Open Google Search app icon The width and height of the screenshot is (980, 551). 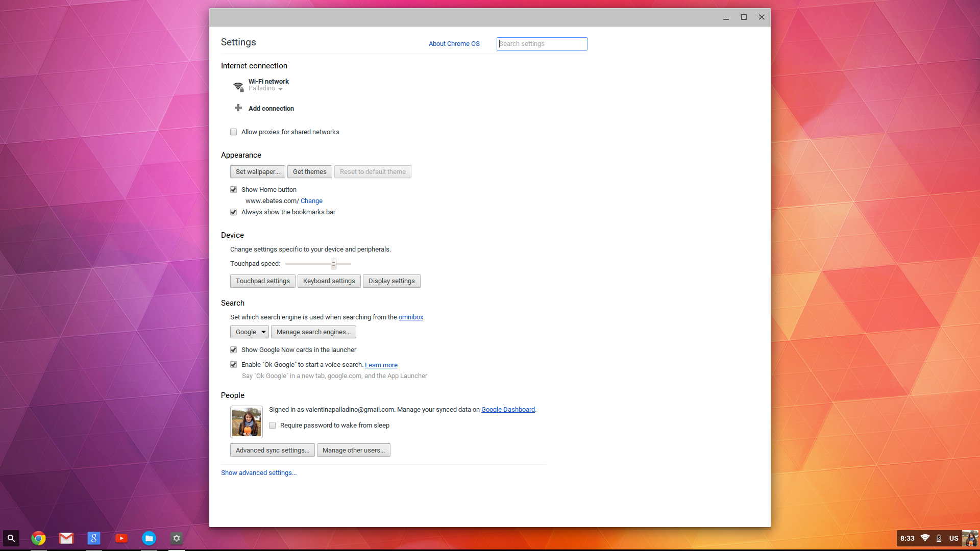pos(93,538)
